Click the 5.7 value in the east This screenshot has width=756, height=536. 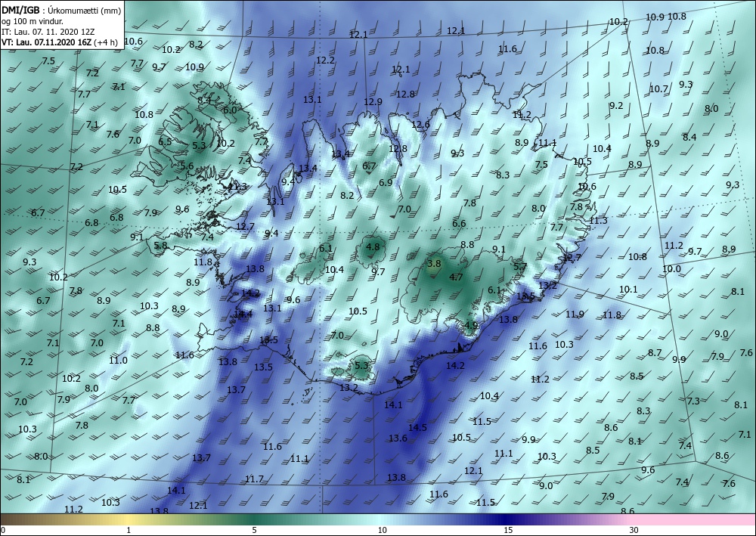point(520,266)
